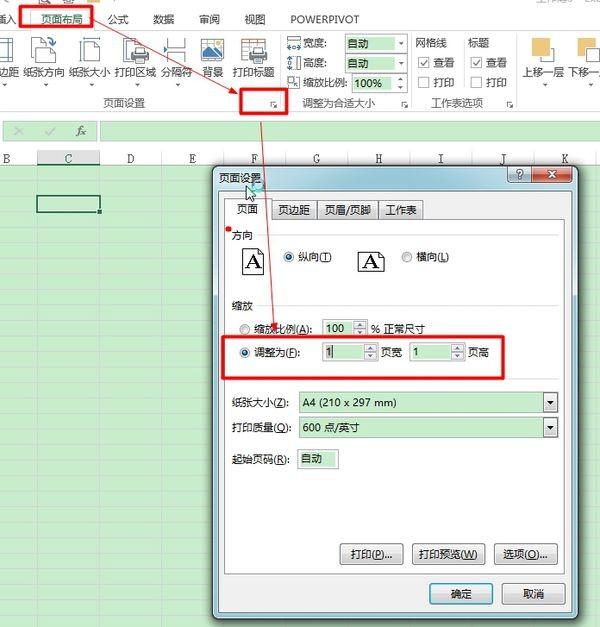
Task: Launch the 调整为合适大小 dialog launcher arrow
Action: [405, 105]
